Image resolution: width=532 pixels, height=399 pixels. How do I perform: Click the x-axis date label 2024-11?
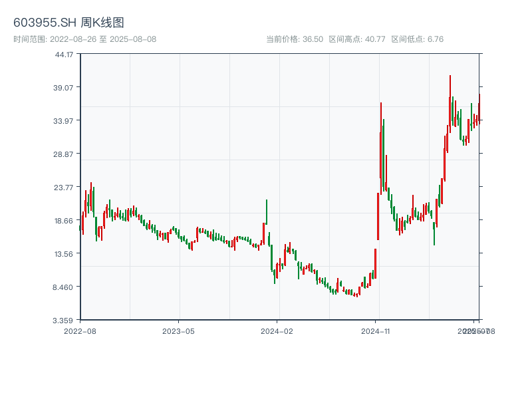click(375, 331)
